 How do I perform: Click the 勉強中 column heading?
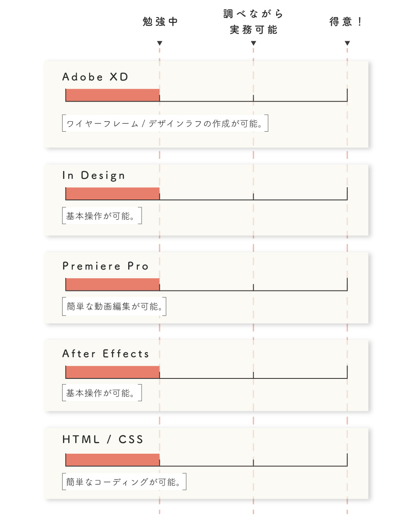[160, 22]
